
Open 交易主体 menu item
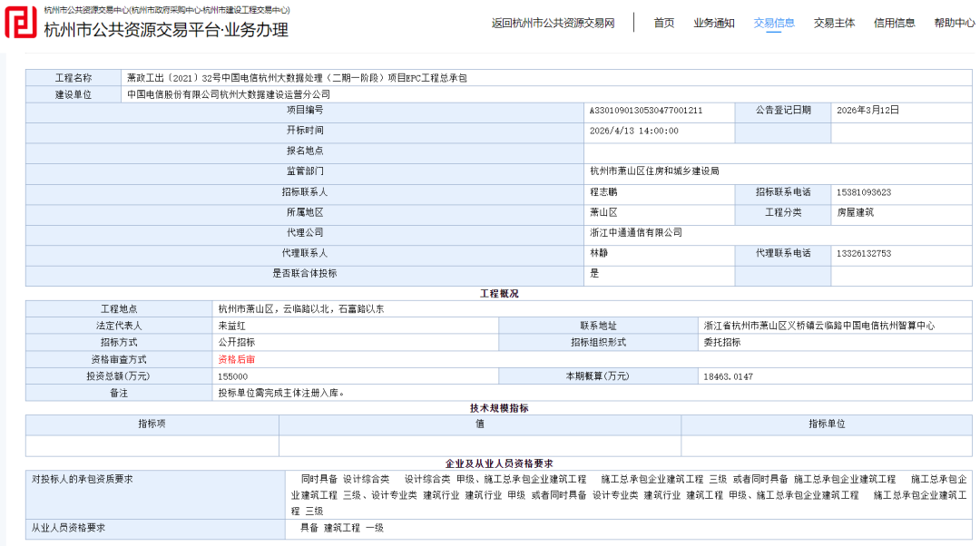point(834,23)
